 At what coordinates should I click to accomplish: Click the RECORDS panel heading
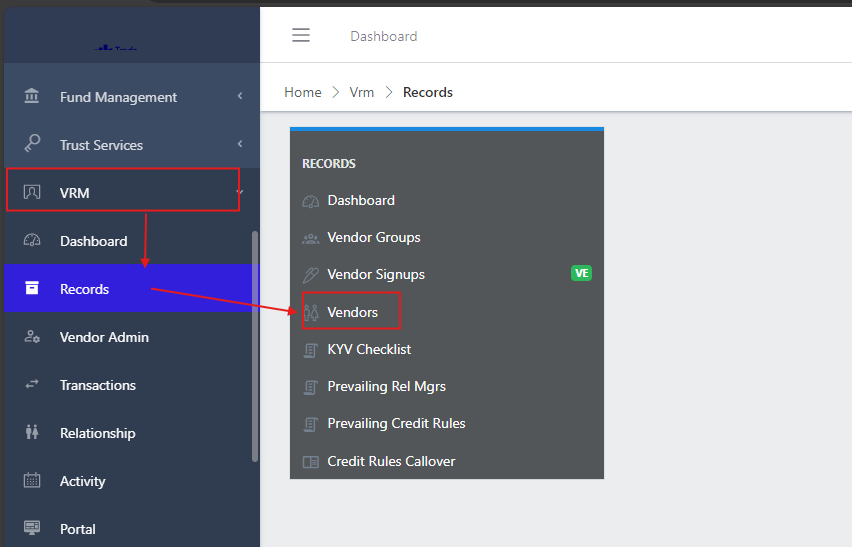point(329,164)
